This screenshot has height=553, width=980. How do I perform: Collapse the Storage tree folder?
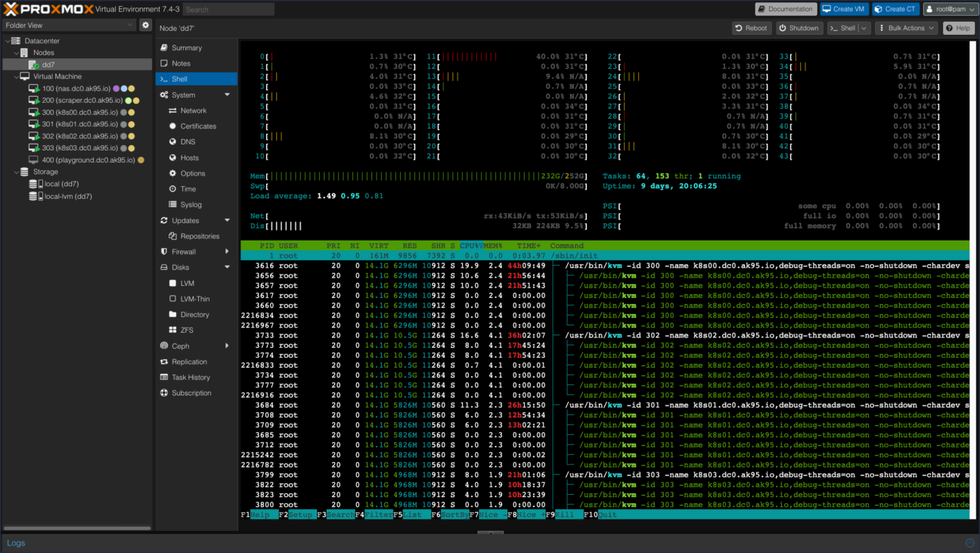tap(15, 172)
